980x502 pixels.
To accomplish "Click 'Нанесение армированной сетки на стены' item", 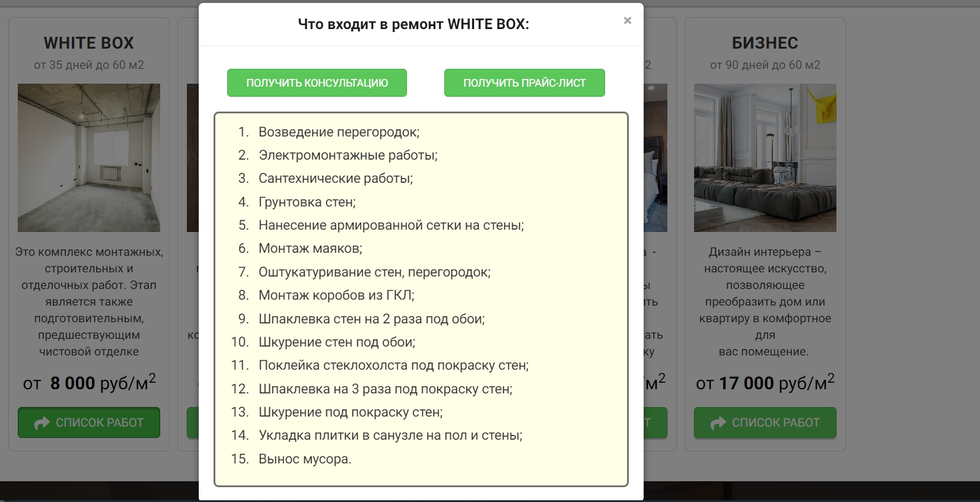I will pyautogui.click(x=391, y=225).
